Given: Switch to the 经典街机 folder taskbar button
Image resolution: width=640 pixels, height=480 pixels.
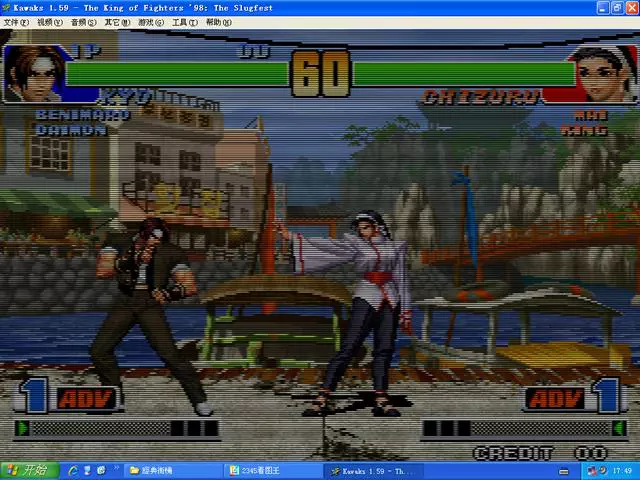Looking at the screenshot, I should click(x=173, y=471).
